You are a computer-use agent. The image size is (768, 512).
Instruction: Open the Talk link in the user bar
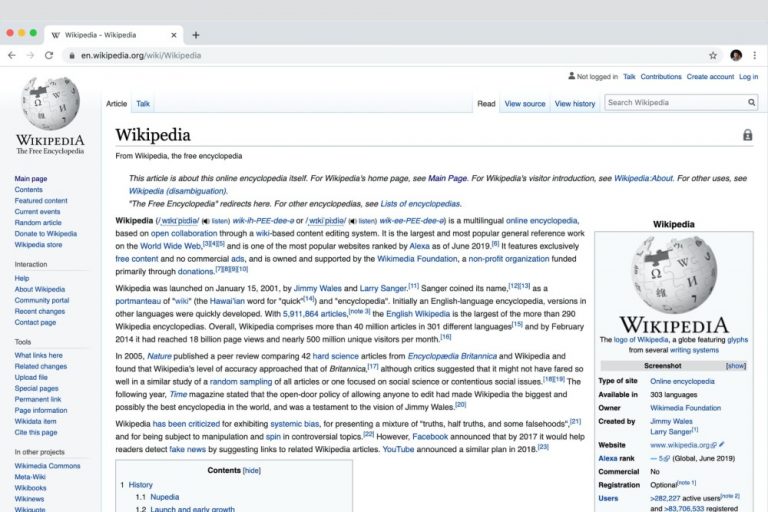click(629, 76)
